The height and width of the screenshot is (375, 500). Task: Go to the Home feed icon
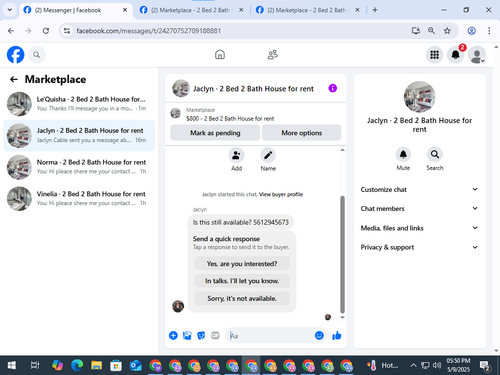pos(220,54)
